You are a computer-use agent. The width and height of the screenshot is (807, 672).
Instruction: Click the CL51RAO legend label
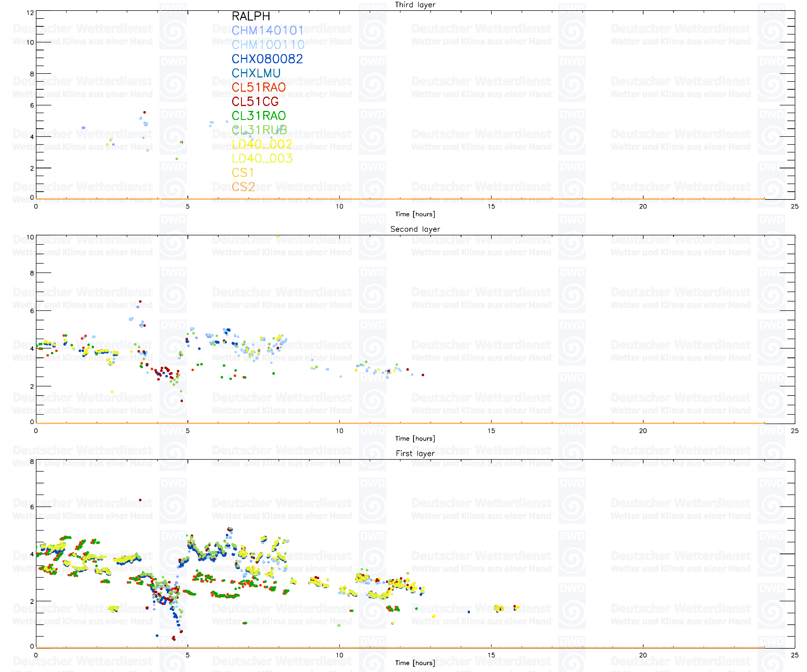259,87
